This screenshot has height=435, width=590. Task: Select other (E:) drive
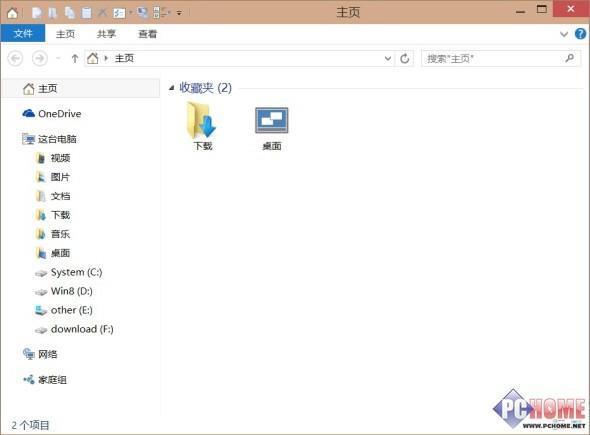[x=71, y=310]
